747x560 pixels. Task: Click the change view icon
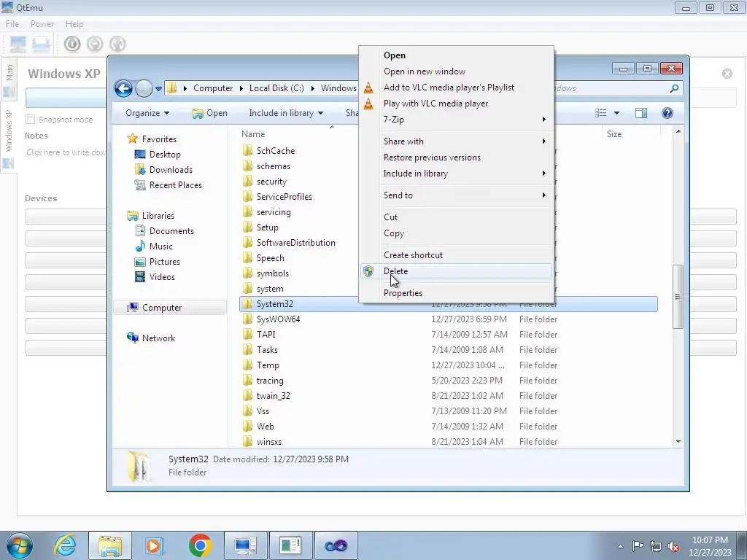pyautogui.click(x=601, y=113)
